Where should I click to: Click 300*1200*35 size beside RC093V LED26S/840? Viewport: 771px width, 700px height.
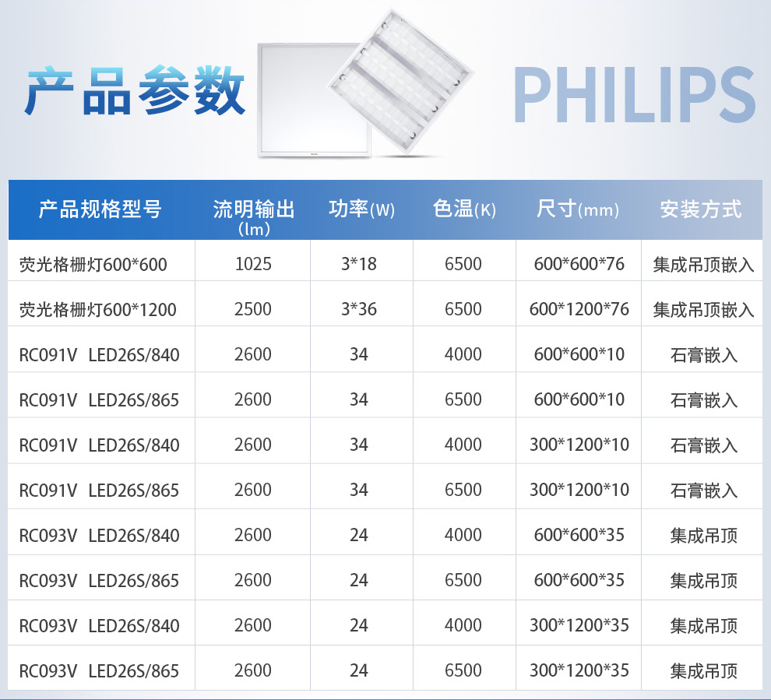click(x=579, y=626)
